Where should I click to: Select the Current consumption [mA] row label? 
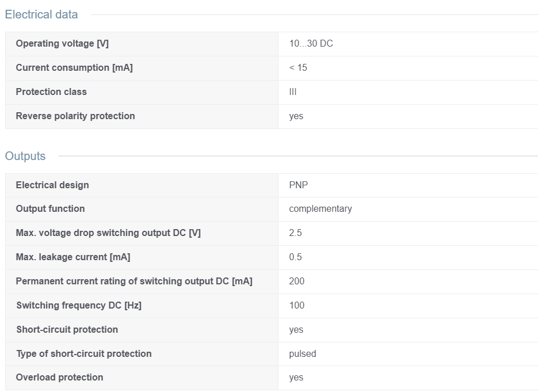click(x=74, y=67)
